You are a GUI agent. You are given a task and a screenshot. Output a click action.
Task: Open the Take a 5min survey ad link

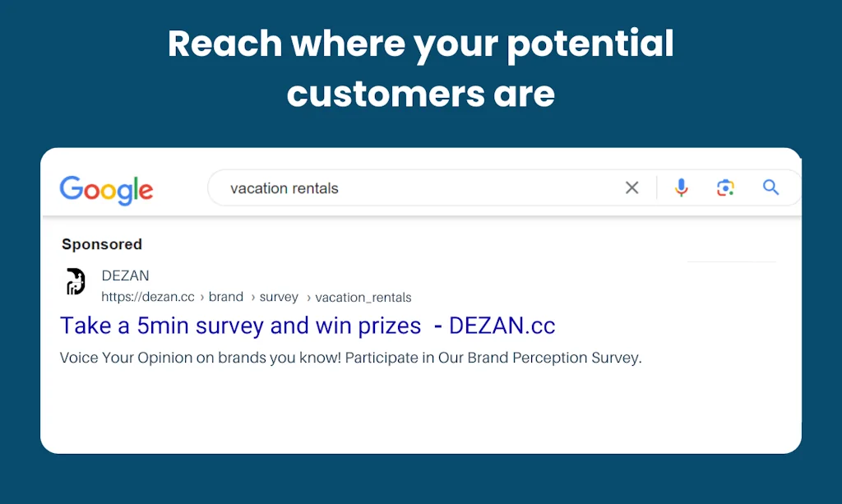(241, 326)
